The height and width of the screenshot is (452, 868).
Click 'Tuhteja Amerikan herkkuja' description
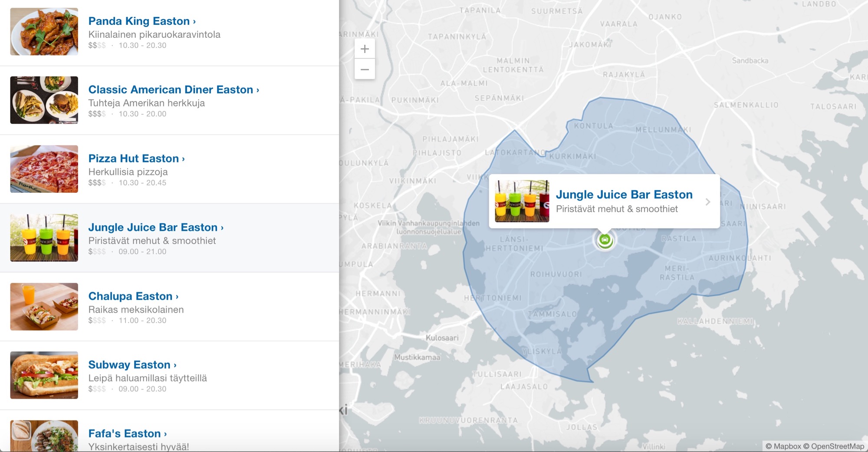click(146, 103)
